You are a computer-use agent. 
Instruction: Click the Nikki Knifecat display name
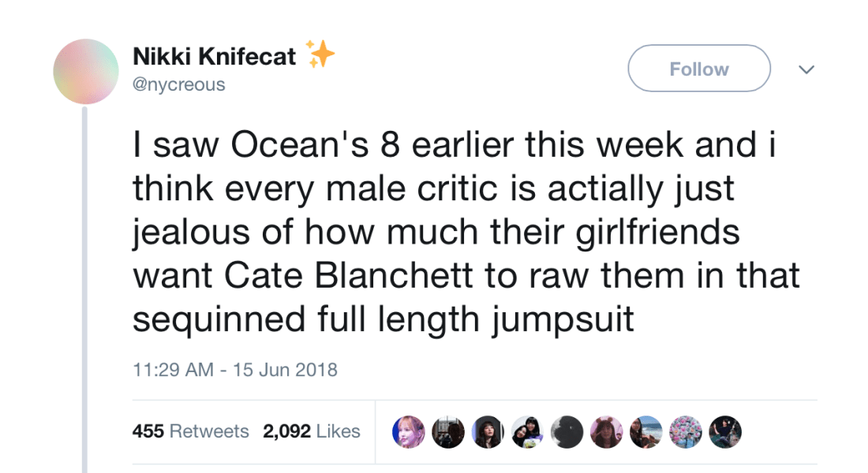[x=215, y=56]
